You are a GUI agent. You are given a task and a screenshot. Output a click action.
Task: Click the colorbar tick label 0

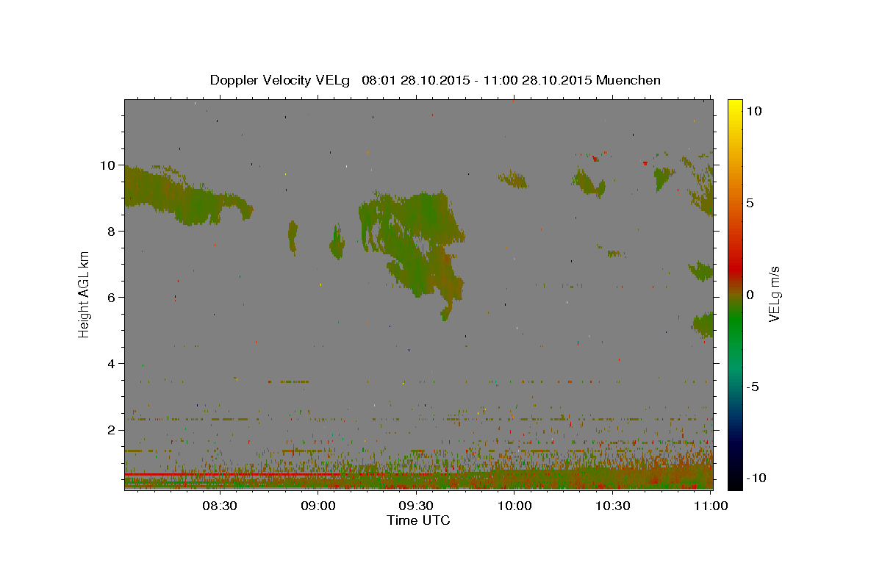click(750, 295)
